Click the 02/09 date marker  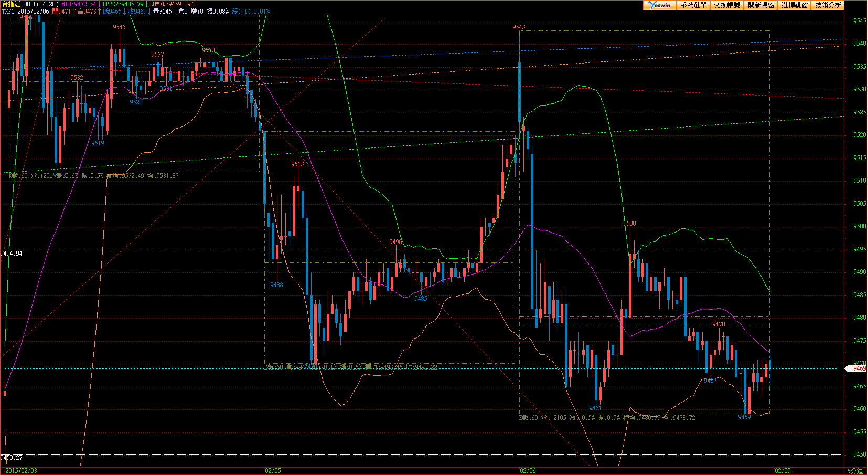coord(783,471)
